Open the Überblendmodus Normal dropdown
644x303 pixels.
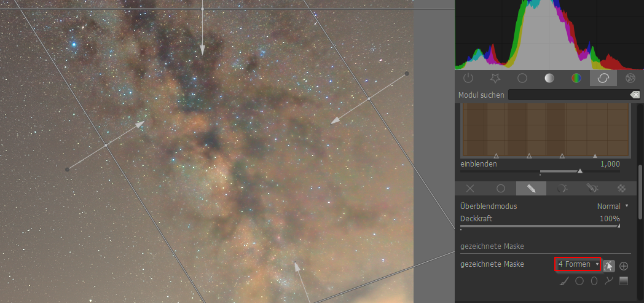pos(613,206)
